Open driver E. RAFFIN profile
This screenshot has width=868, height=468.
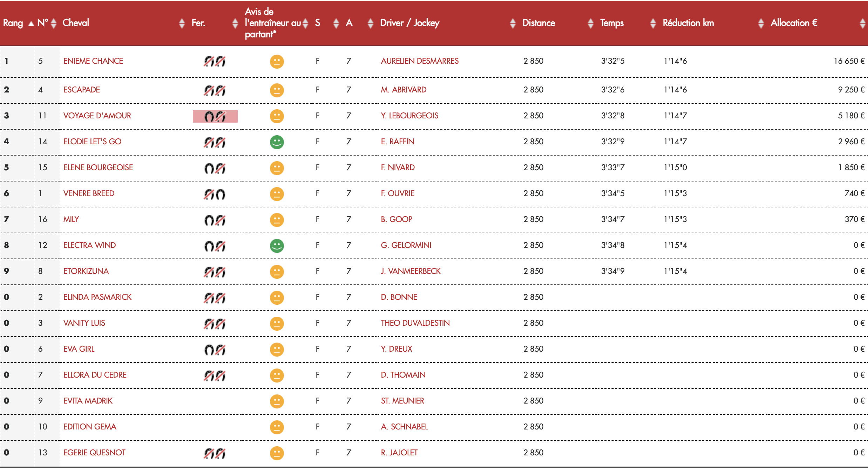398,142
